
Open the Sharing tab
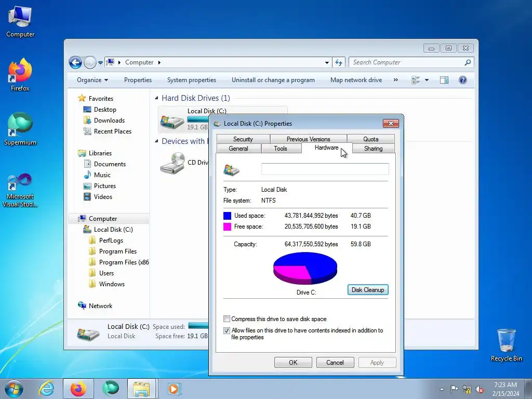coord(373,149)
